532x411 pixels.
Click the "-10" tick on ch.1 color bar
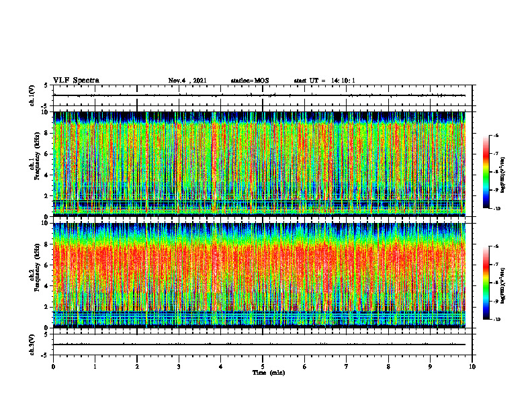[x=496, y=209]
